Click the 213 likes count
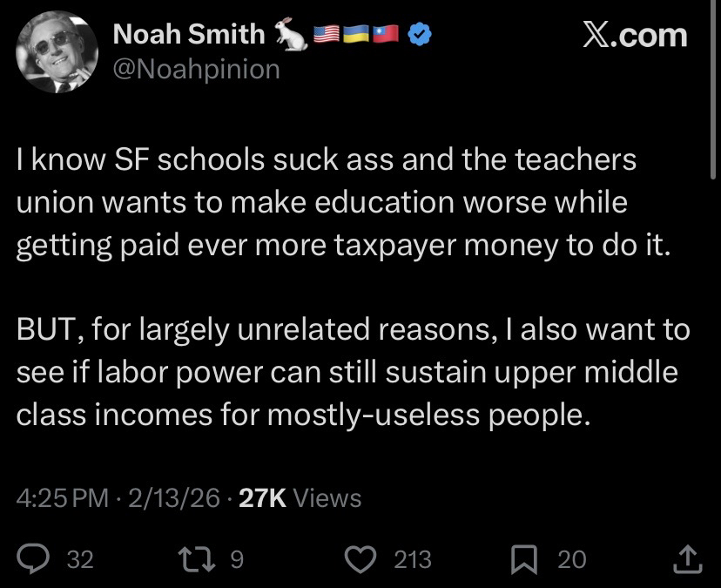The width and height of the screenshot is (721, 588). (413, 559)
